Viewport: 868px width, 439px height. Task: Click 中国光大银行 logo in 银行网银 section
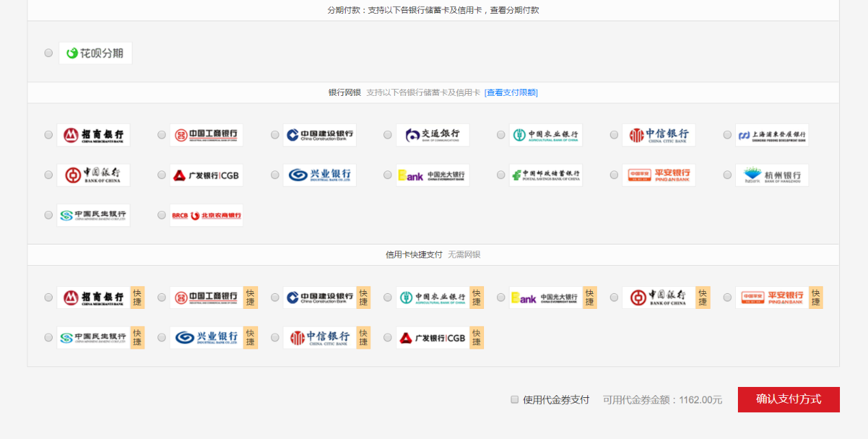point(433,175)
